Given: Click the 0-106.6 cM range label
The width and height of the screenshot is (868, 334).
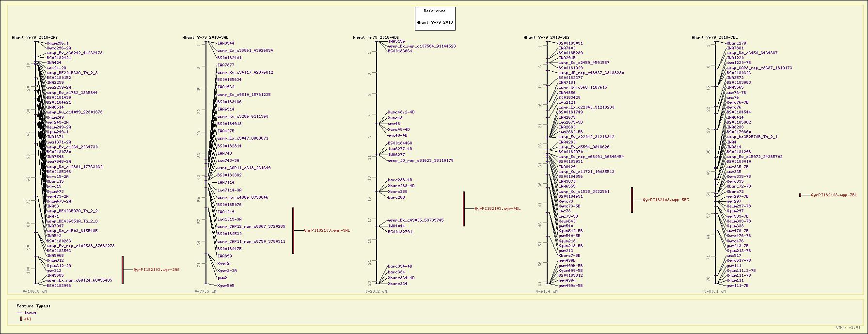Looking at the screenshot, I should coord(35,291).
